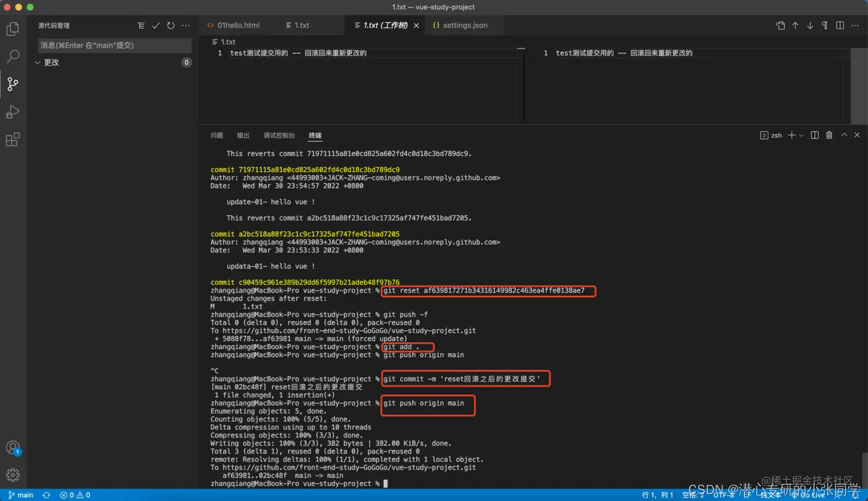The height and width of the screenshot is (501, 868).
Task: Open the Accounts menu icon
Action: 13,448
